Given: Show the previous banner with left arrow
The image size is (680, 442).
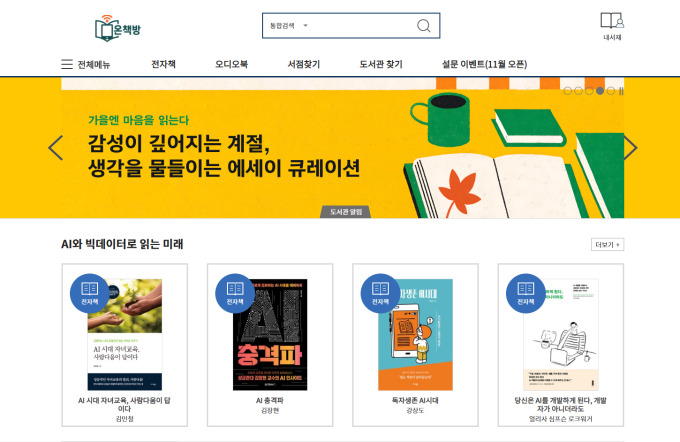Looking at the screenshot, I should pyautogui.click(x=56, y=148).
